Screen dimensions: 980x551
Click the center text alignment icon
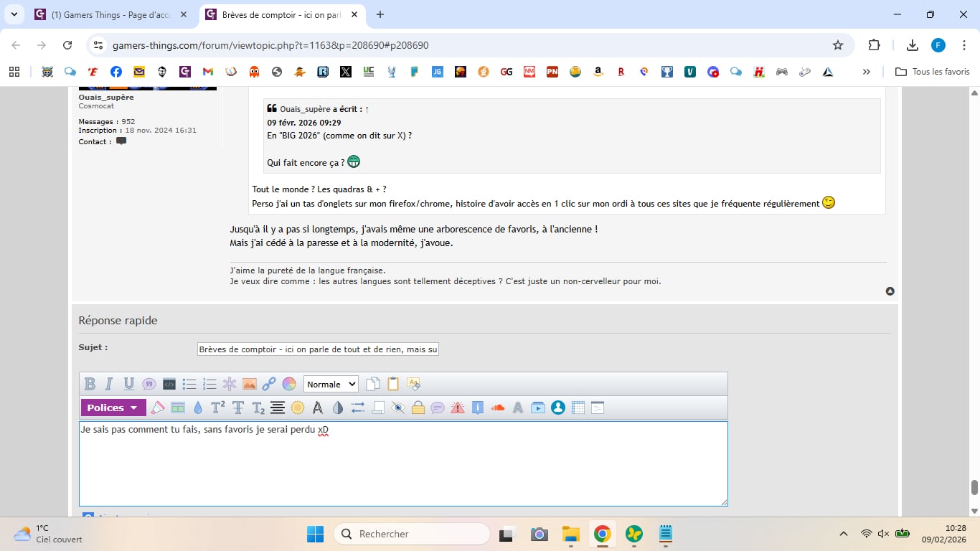pos(278,408)
